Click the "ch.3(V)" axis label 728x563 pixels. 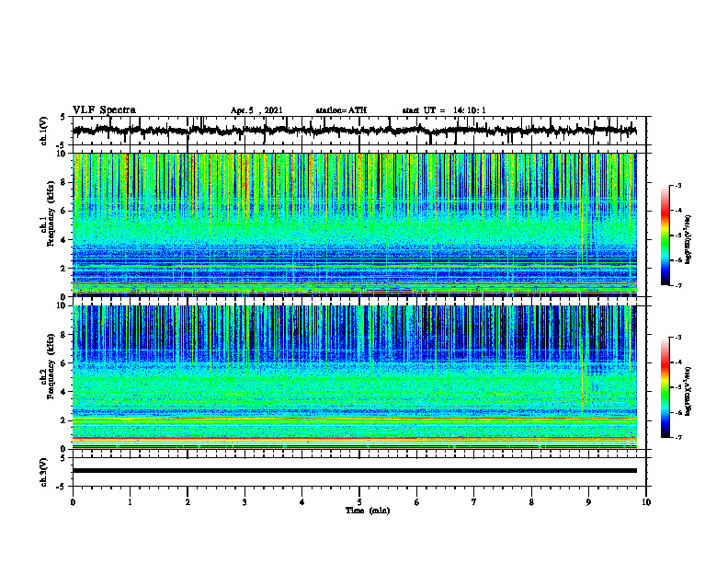[44, 472]
